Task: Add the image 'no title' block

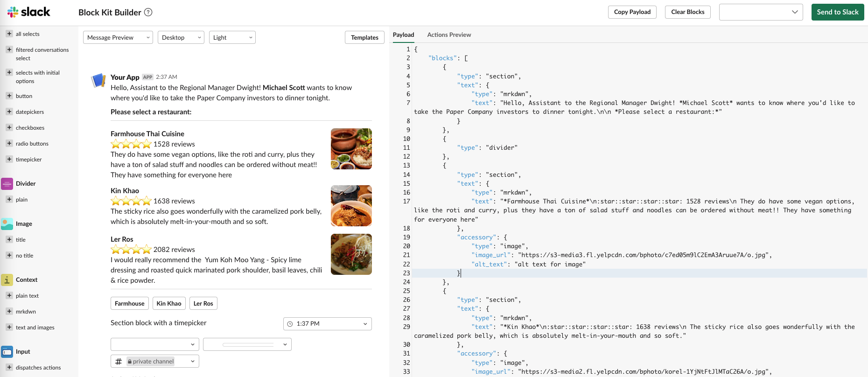Action: [9, 255]
